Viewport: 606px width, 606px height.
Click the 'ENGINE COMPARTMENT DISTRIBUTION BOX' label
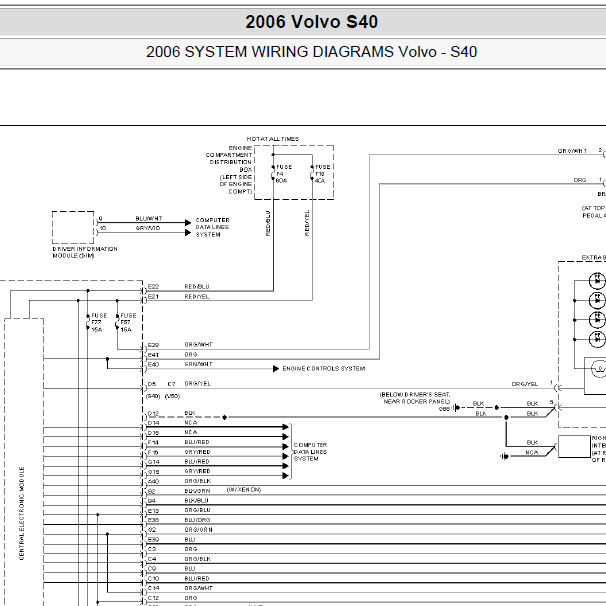coord(229,158)
